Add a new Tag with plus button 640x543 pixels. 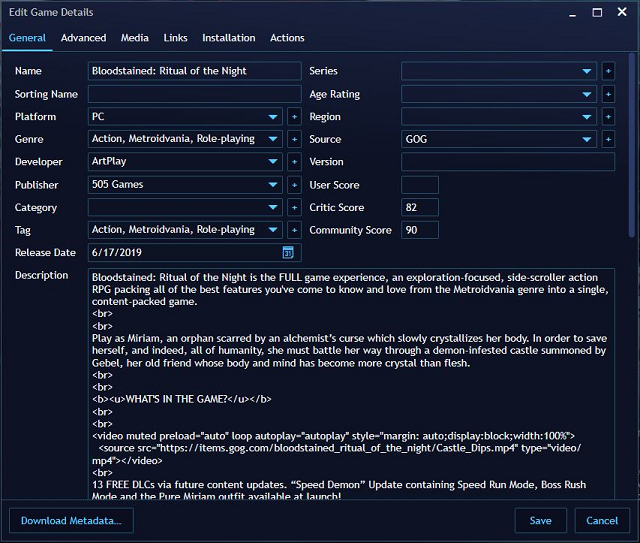pos(294,230)
